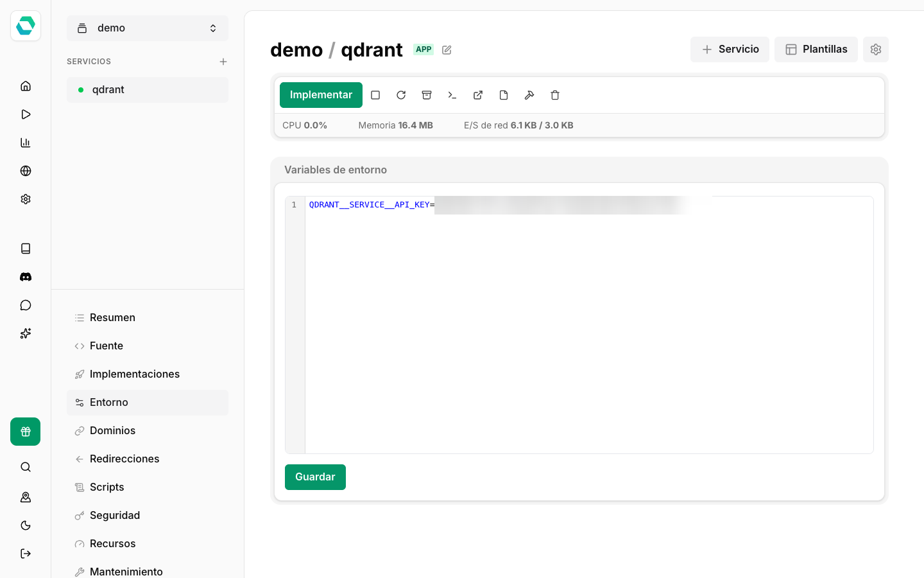Open the Recursos tab

coord(148,544)
